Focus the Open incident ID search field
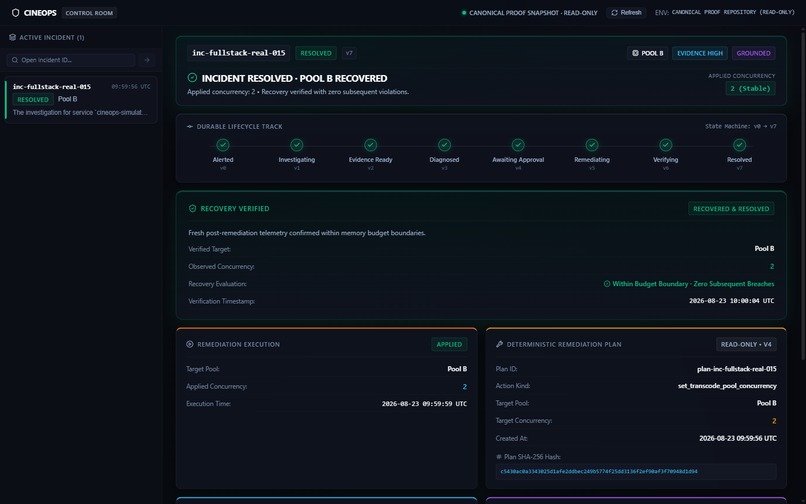 (71, 60)
